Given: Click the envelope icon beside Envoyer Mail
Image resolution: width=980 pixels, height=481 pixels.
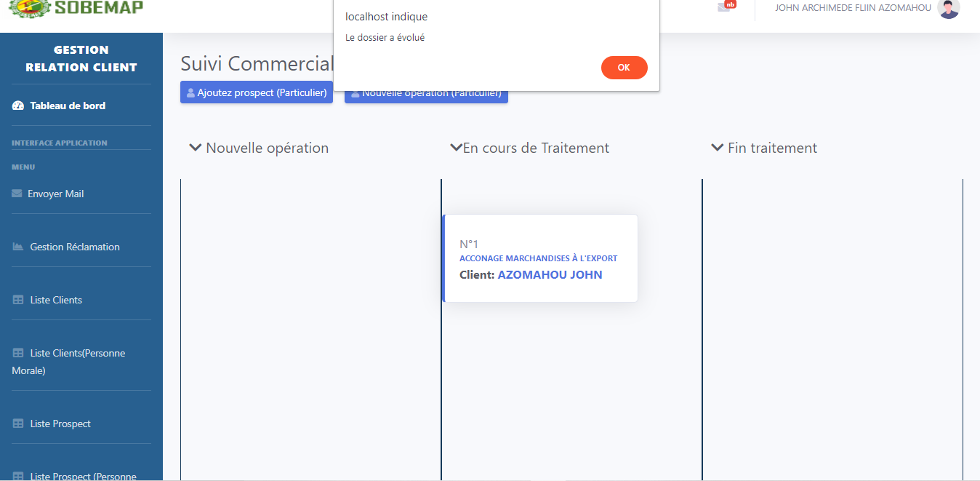Looking at the screenshot, I should [17, 194].
